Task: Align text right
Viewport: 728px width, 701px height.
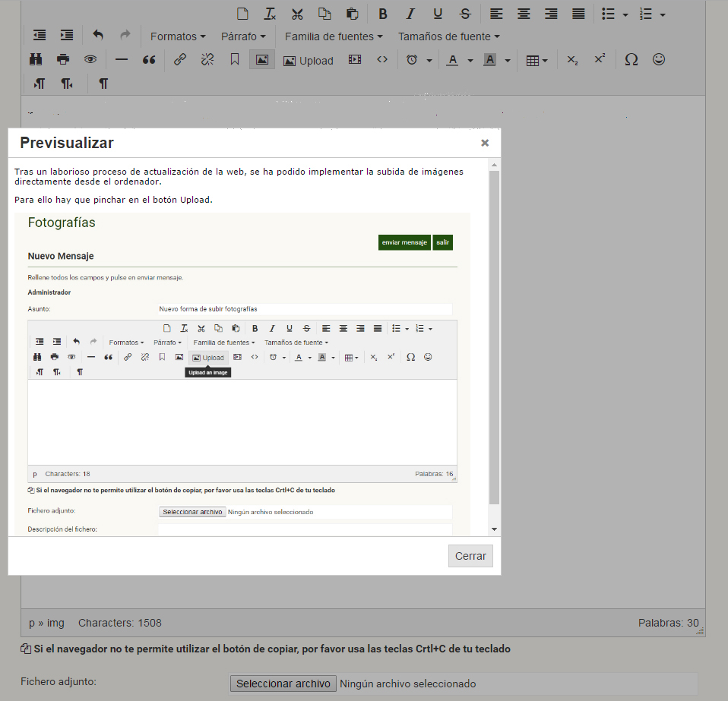Action: [551, 14]
